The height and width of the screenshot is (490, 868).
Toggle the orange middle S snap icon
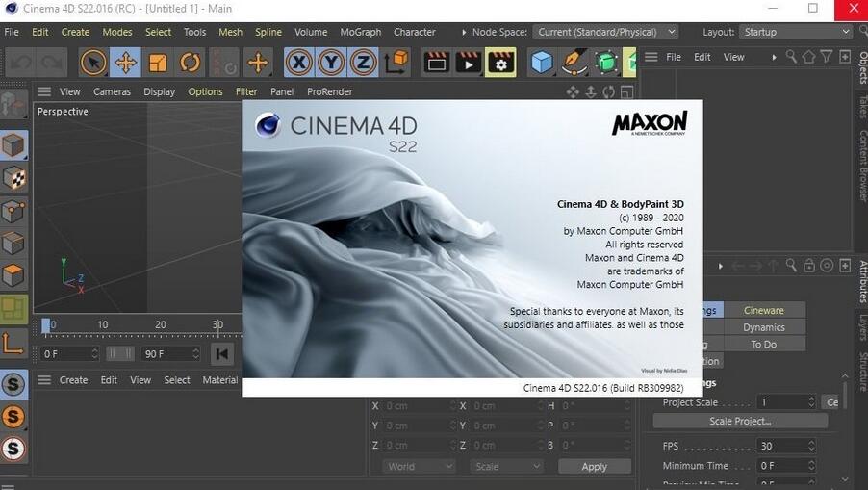[13, 417]
